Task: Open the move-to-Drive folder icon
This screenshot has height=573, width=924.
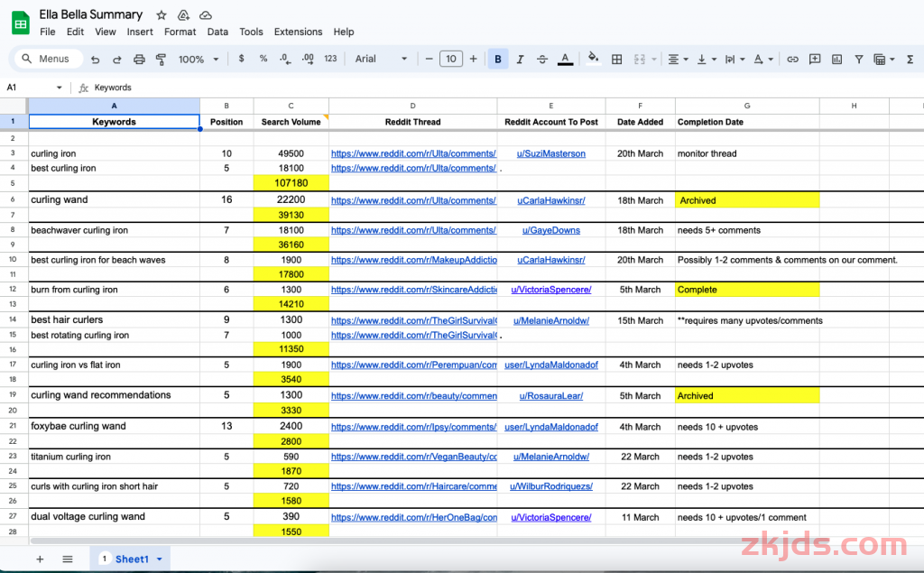Action: pyautogui.click(x=183, y=15)
